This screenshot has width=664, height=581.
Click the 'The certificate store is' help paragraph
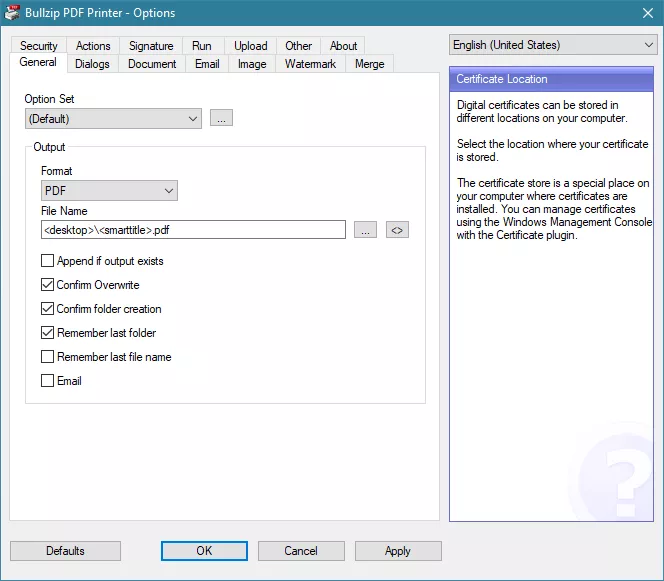pos(554,209)
